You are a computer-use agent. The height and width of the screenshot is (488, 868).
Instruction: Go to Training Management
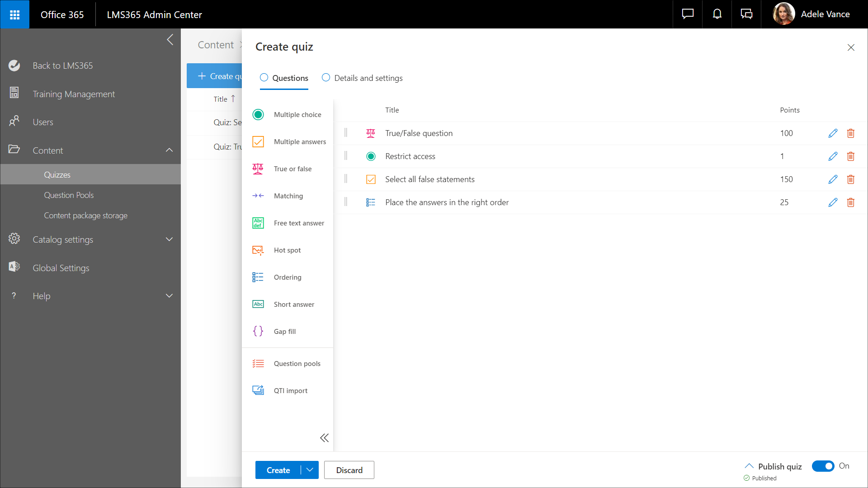coord(74,94)
